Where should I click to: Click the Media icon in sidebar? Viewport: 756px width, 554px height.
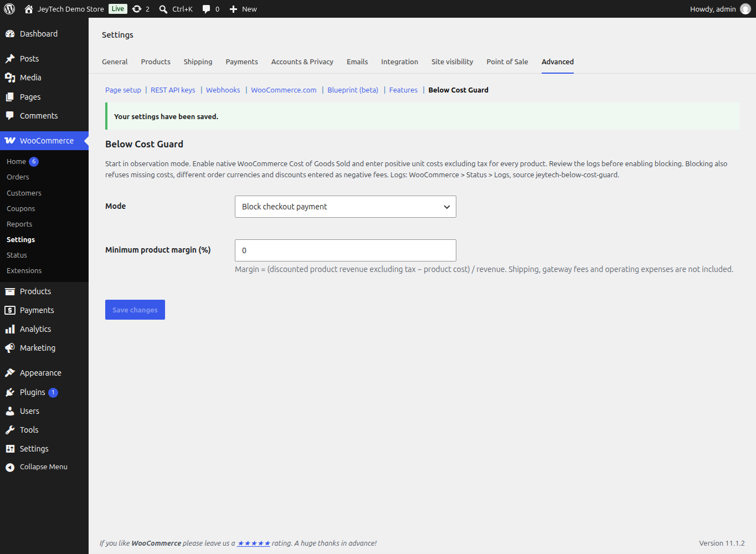pyautogui.click(x=10, y=78)
